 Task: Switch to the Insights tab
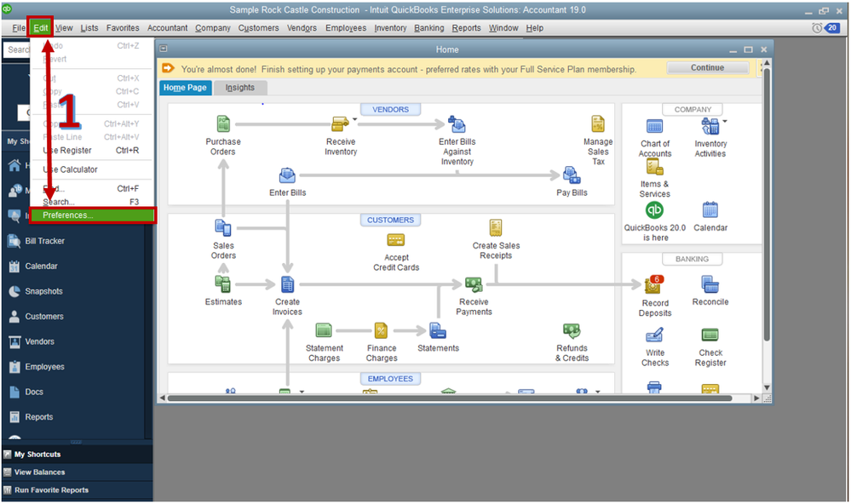[x=240, y=88]
